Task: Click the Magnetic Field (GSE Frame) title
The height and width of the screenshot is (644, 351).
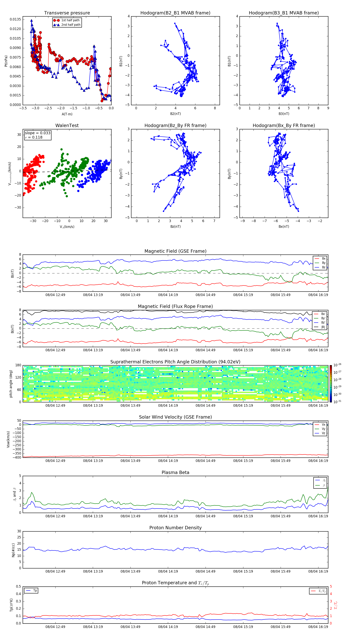Action: coord(175,251)
